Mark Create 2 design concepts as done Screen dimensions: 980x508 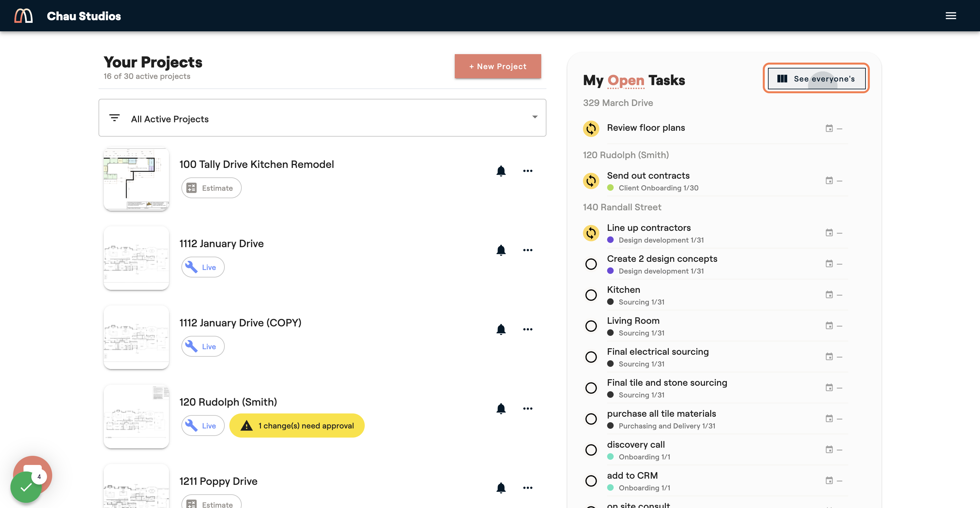point(591,264)
